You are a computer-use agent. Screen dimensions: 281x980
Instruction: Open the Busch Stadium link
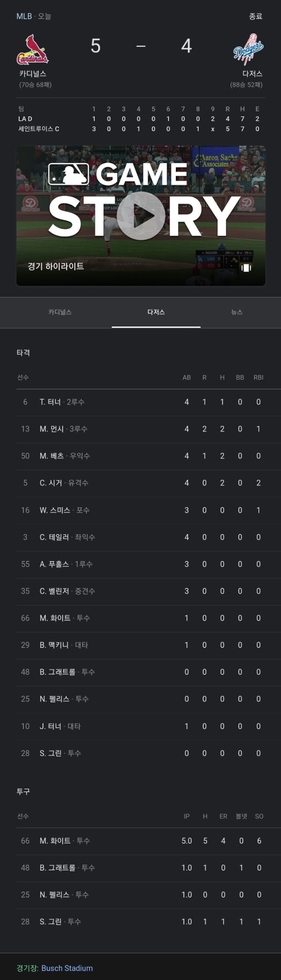coord(67,968)
